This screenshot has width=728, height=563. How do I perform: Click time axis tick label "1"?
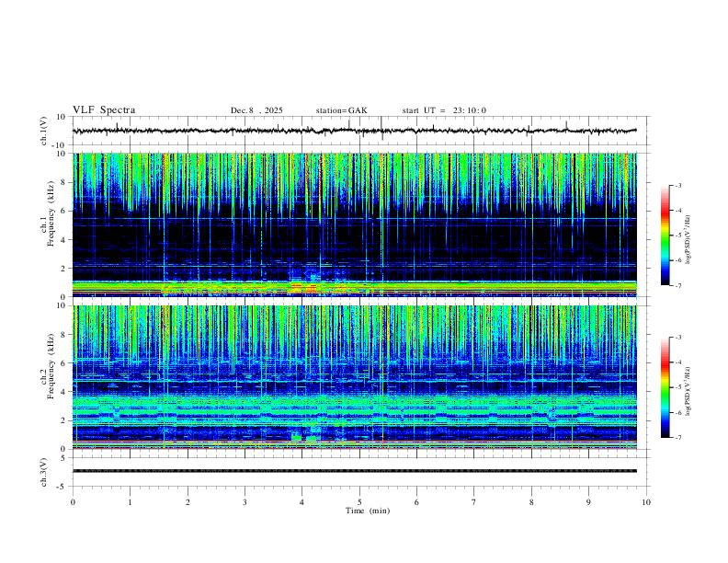130,502
